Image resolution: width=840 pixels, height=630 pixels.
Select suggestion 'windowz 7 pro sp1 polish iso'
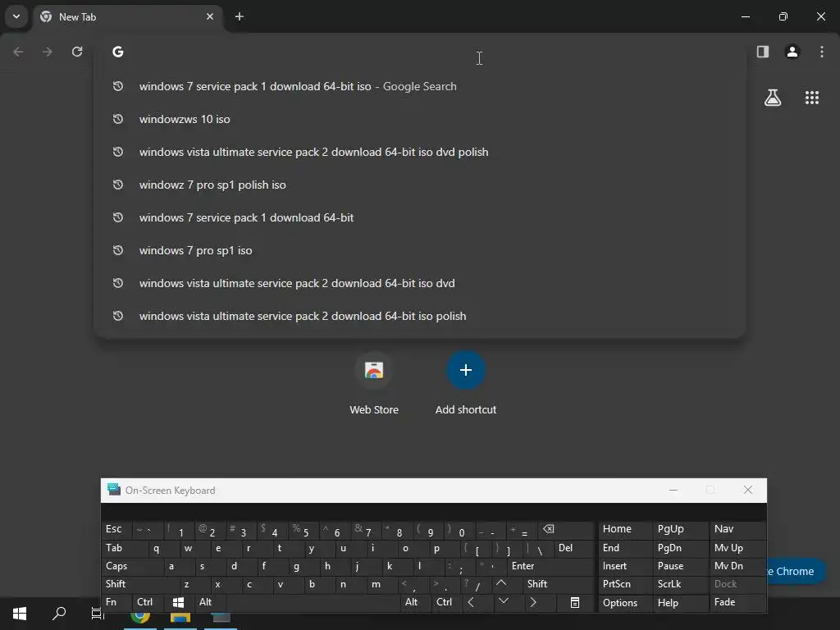click(x=420, y=185)
